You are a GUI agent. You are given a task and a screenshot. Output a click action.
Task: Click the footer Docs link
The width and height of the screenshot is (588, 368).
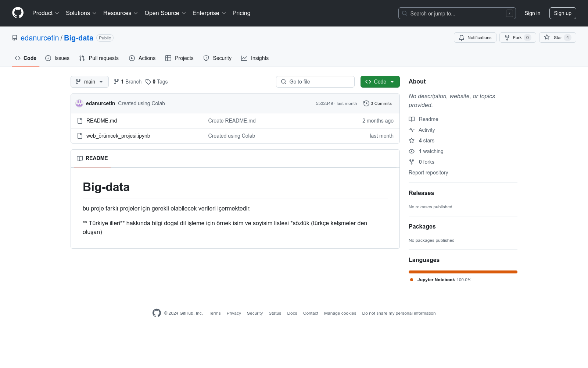(x=292, y=313)
